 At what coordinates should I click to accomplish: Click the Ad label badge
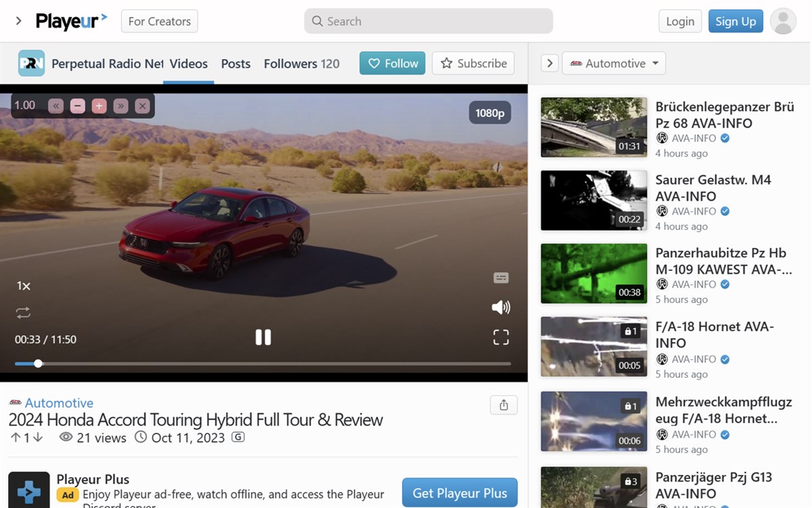tap(68, 495)
